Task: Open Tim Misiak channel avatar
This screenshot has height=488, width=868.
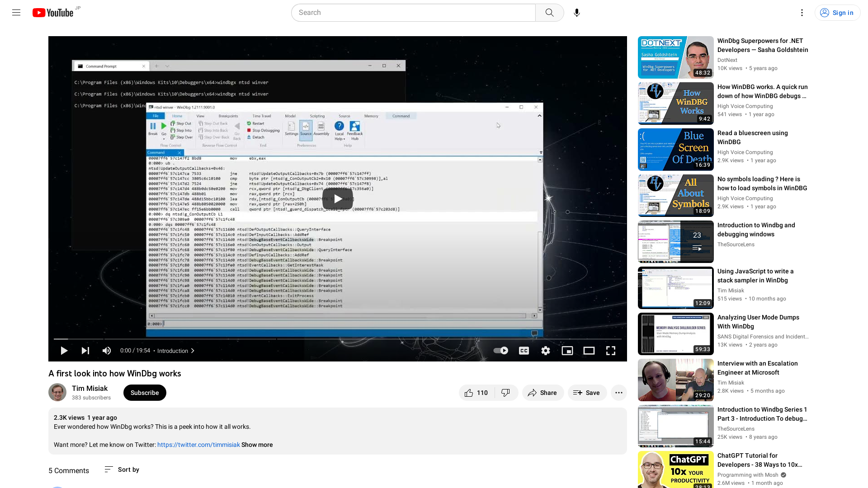Action: tap(57, 392)
